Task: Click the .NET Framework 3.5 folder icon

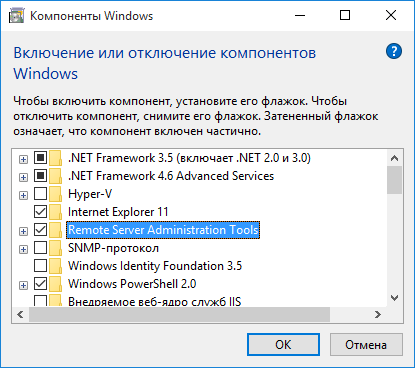Action: pos(56,158)
